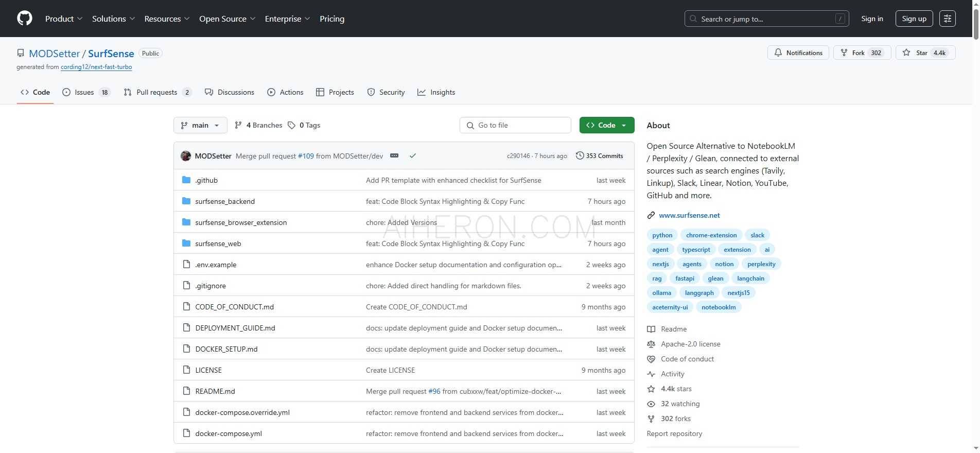Open the 353 Commits history
The image size is (980, 453).
pyautogui.click(x=600, y=155)
